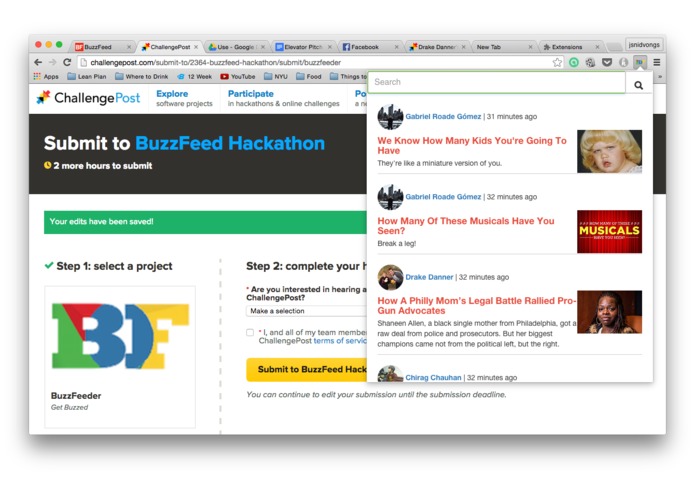Open the Where to Drink bookmark folder
Viewport: 695px width, 494px height.
[x=141, y=76]
